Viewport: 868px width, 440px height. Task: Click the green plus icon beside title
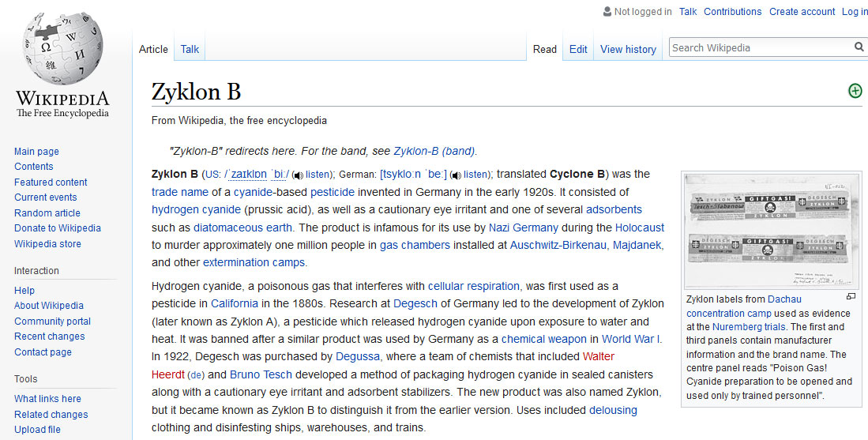click(855, 91)
